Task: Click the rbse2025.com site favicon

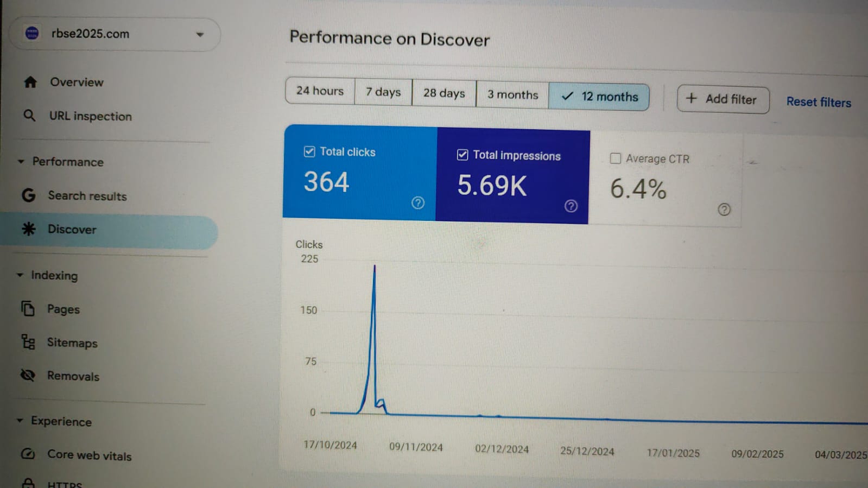Action: [x=32, y=33]
